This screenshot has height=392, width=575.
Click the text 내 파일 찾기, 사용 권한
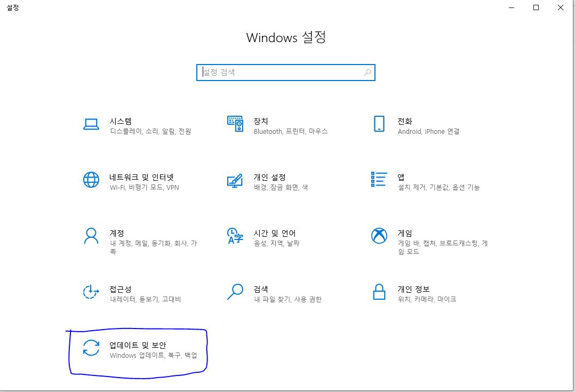(x=288, y=299)
